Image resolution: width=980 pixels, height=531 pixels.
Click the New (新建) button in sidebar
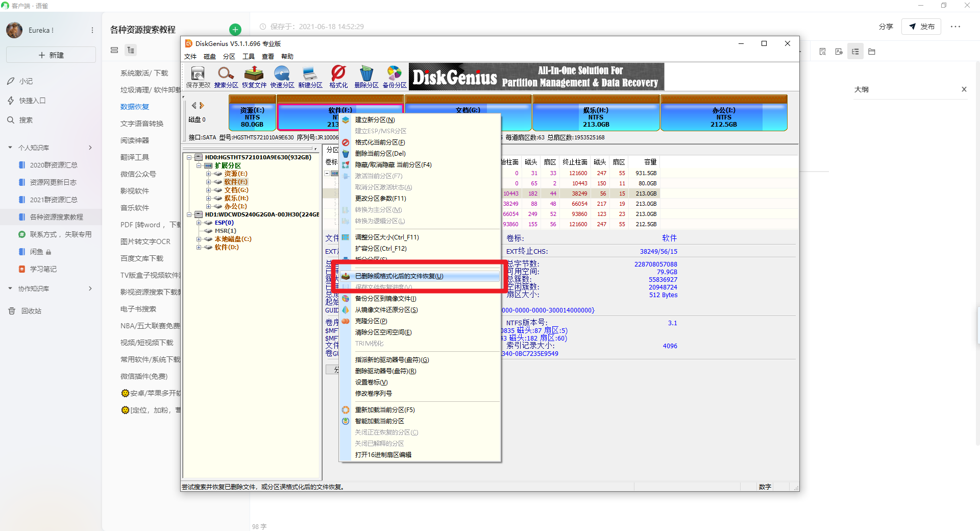click(51, 55)
